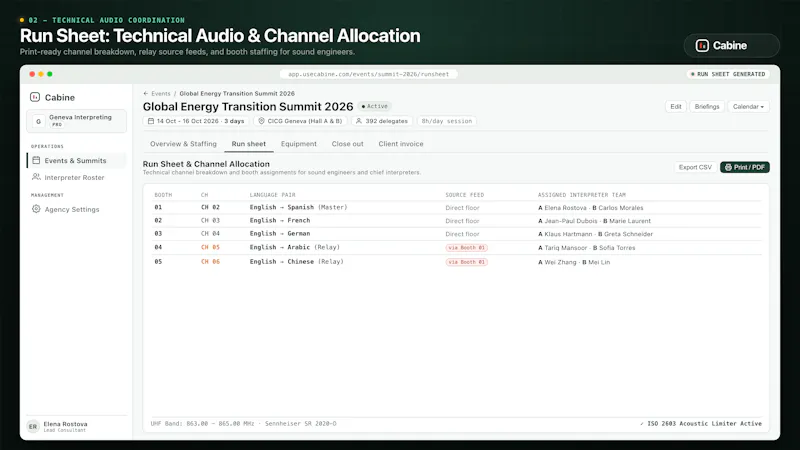Image resolution: width=800 pixels, height=450 pixels.
Task: Click ISO 2603 Acoustic Limiter Active status
Action: 701,423
